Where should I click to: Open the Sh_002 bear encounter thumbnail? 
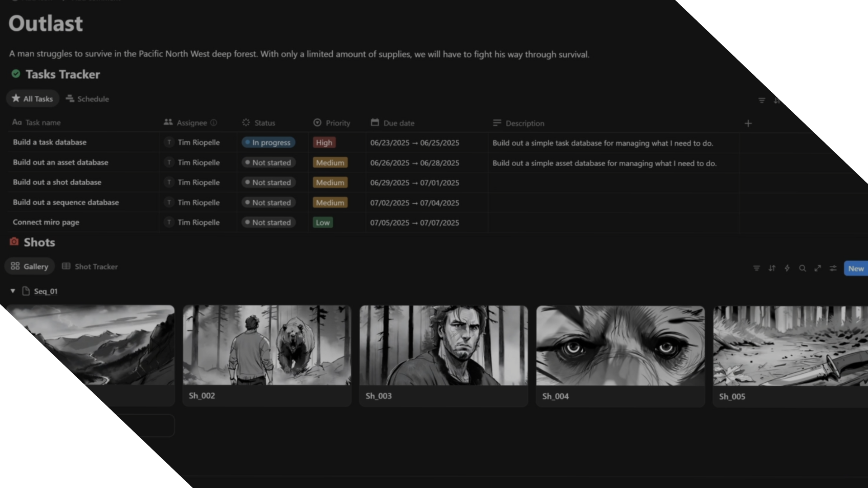click(x=267, y=345)
